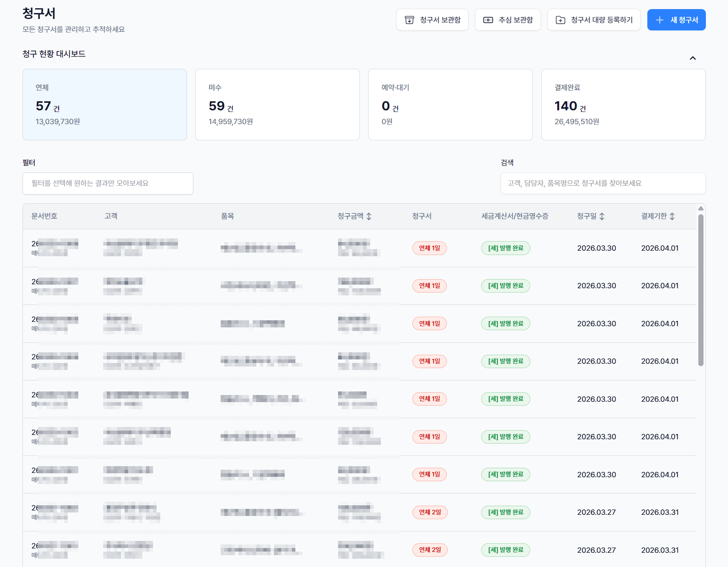728x567 pixels.
Task: Click the 14,959,730원 unpaid amount
Action: click(x=231, y=122)
